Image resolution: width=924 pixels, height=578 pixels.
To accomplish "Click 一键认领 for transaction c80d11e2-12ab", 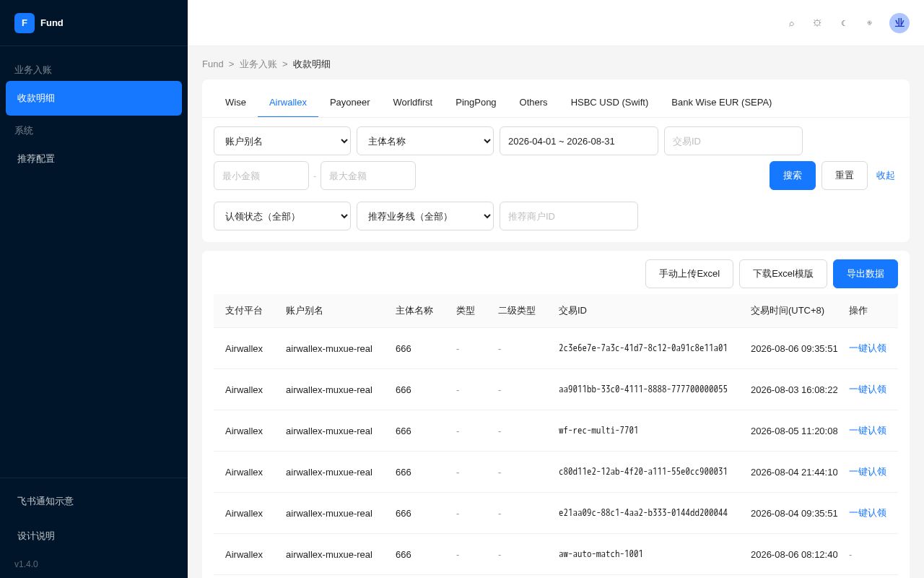I will click(x=868, y=472).
